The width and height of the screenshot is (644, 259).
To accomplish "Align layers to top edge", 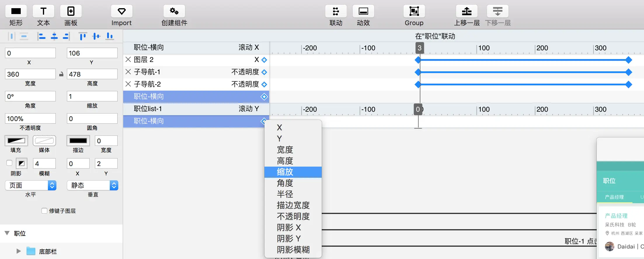I will click(x=83, y=36).
